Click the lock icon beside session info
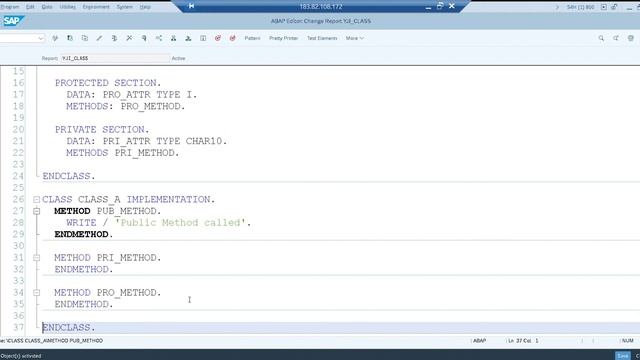640x360 pixels. (x=614, y=7)
